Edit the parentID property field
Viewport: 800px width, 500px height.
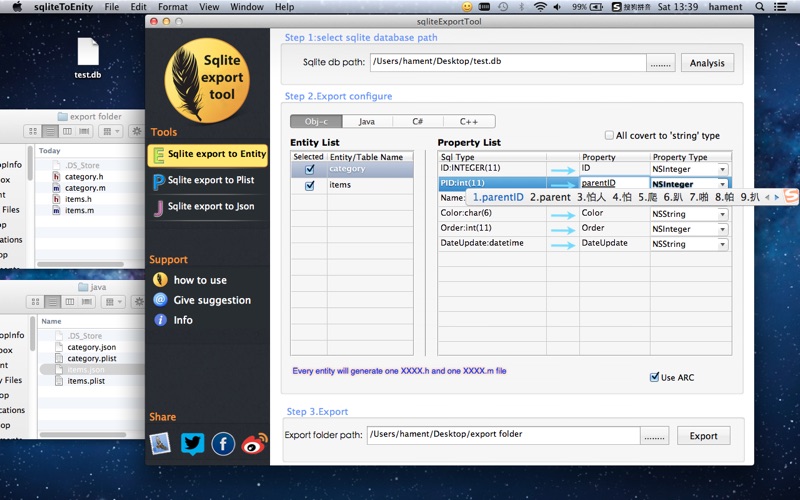[x=614, y=183]
